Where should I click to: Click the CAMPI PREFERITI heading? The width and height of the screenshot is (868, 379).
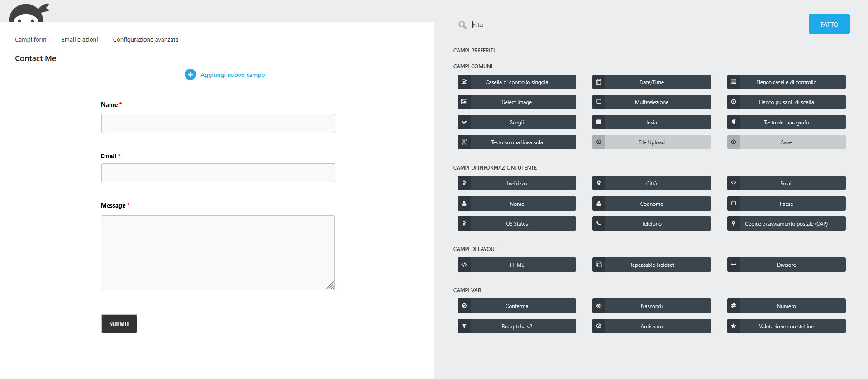pos(474,51)
